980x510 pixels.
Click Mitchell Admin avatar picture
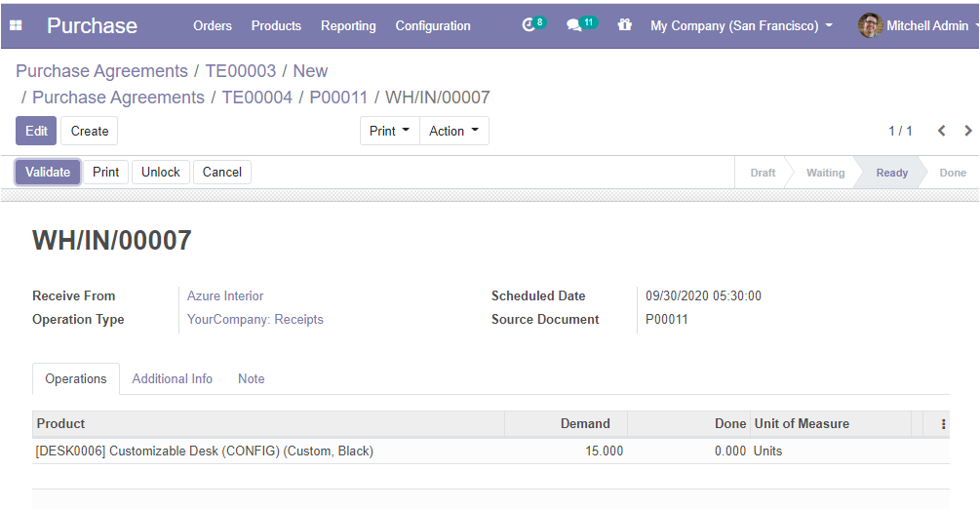(x=870, y=25)
